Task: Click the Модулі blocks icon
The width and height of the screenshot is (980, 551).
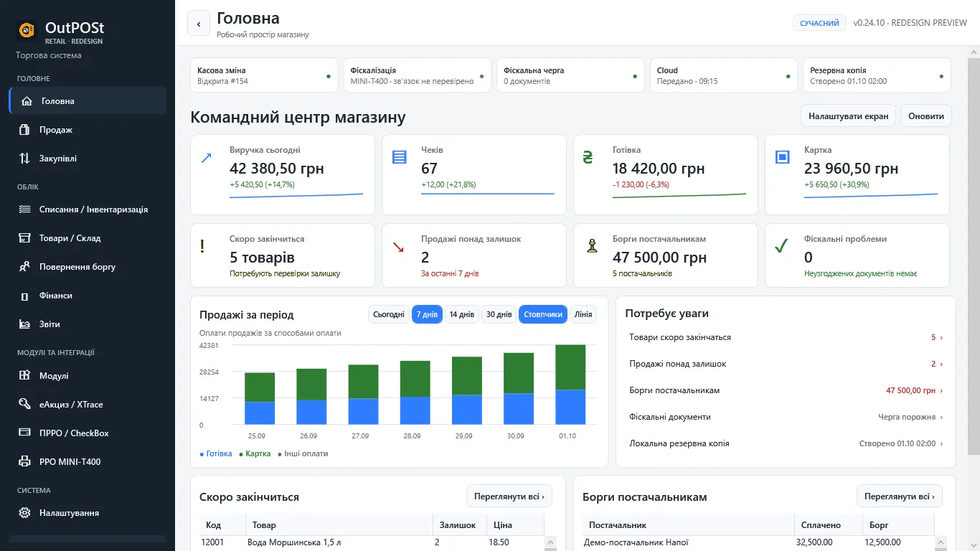Action: click(x=25, y=375)
